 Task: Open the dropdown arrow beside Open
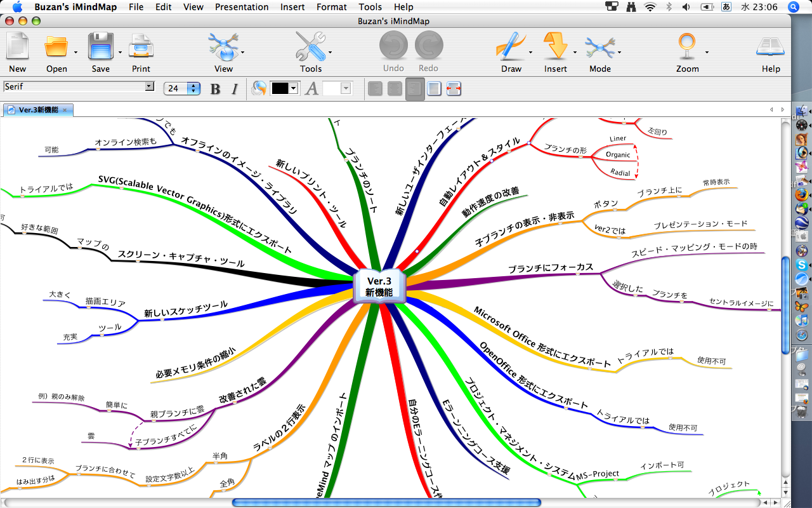click(76, 53)
